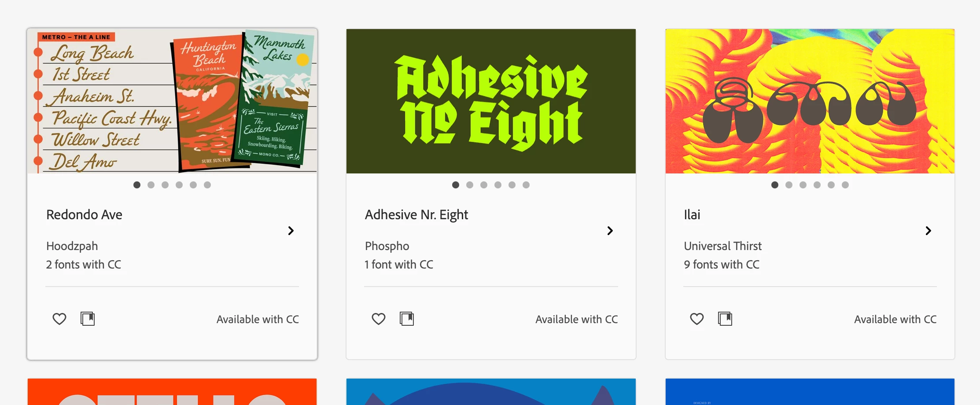Save Ilai font using the bookmark icon
The width and height of the screenshot is (980, 405).
pos(725,319)
